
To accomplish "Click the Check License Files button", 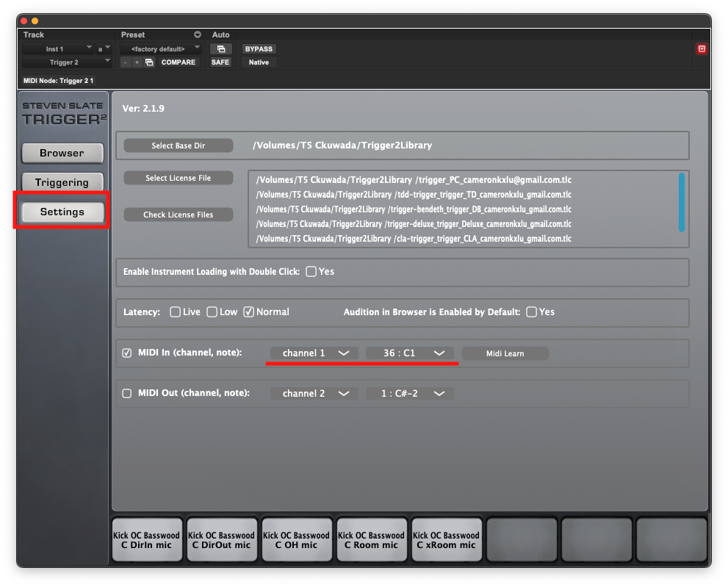I will (x=179, y=215).
